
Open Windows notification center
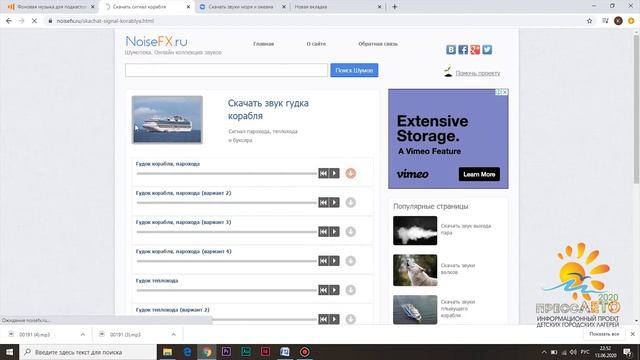pos(628,352)
